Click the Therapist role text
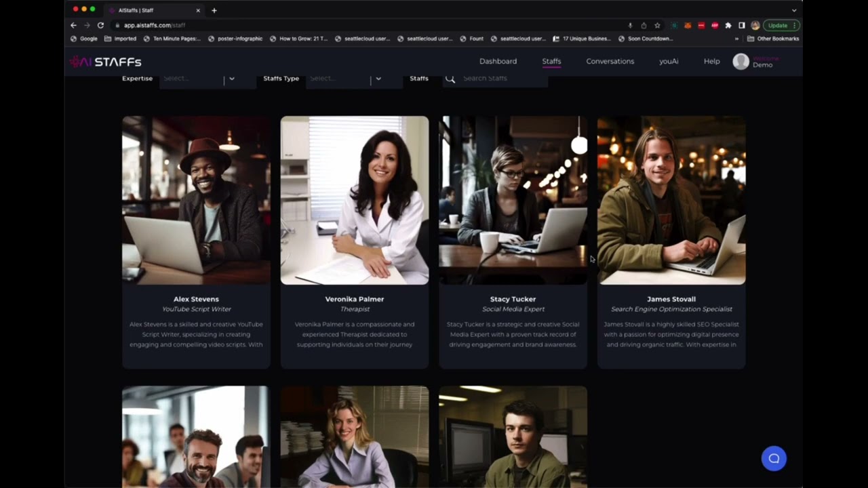Image resolution: width=868 pixels, height=488 pixels. (x=355, y=309)
